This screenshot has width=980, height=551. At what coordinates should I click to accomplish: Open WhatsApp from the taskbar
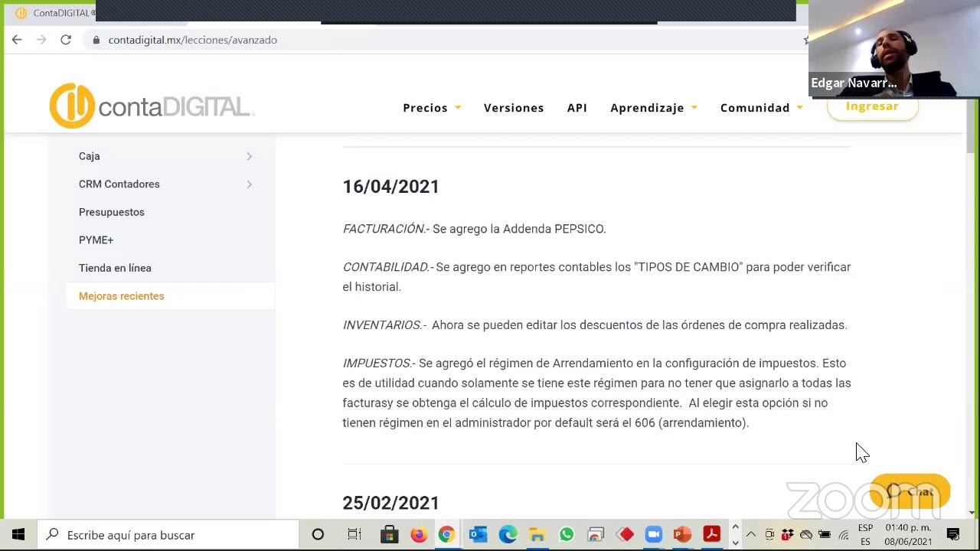(x=567, y=535)
